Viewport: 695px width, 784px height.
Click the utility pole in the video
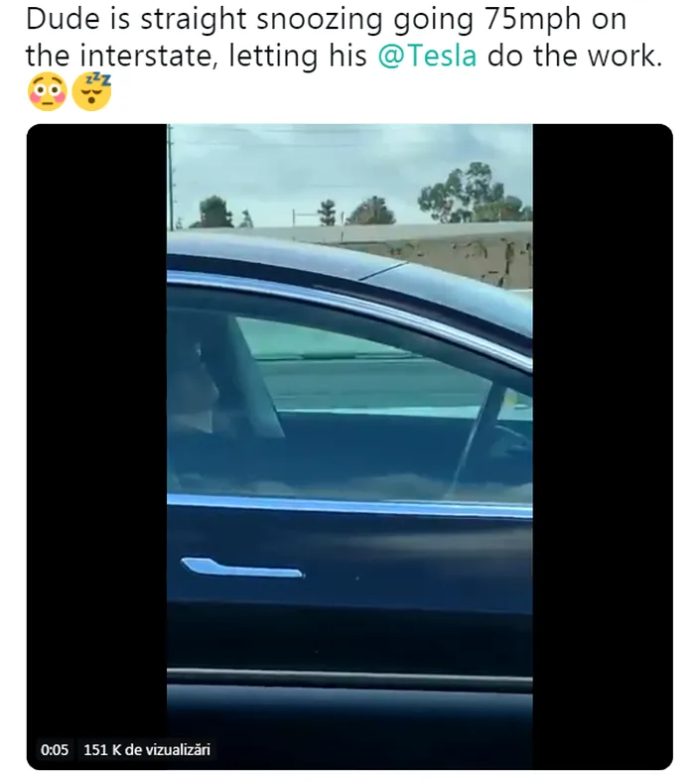pyautogui.click(x=171, y=178)
